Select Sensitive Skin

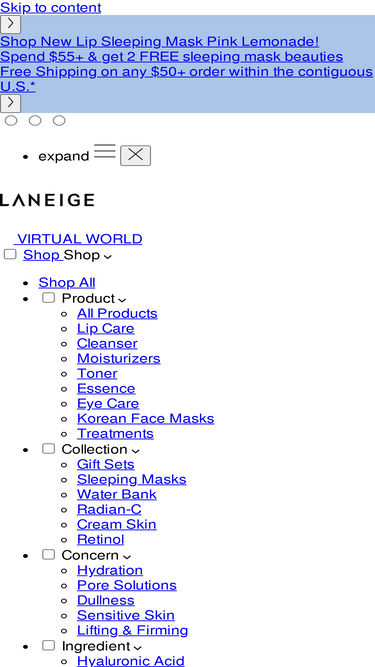tap(125, 615)
